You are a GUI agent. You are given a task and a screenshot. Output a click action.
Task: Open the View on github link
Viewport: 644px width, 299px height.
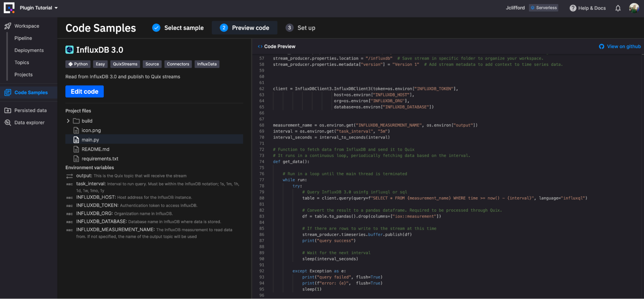(x=624, y=46)
